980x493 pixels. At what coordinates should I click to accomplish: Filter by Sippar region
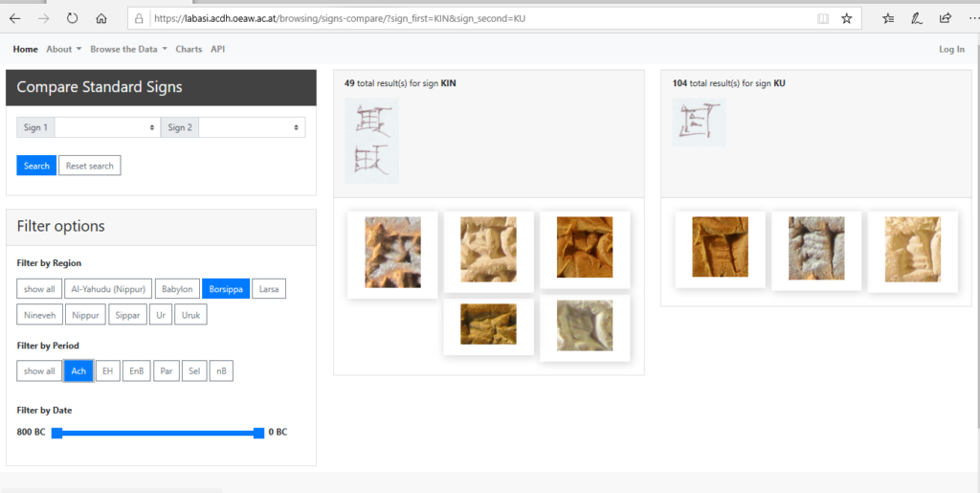click(127, 315)
